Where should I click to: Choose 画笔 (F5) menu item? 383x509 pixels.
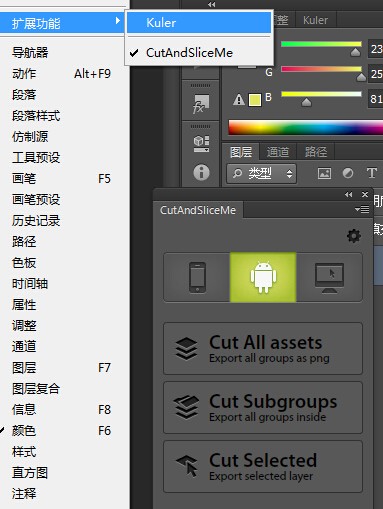point(63,179)
